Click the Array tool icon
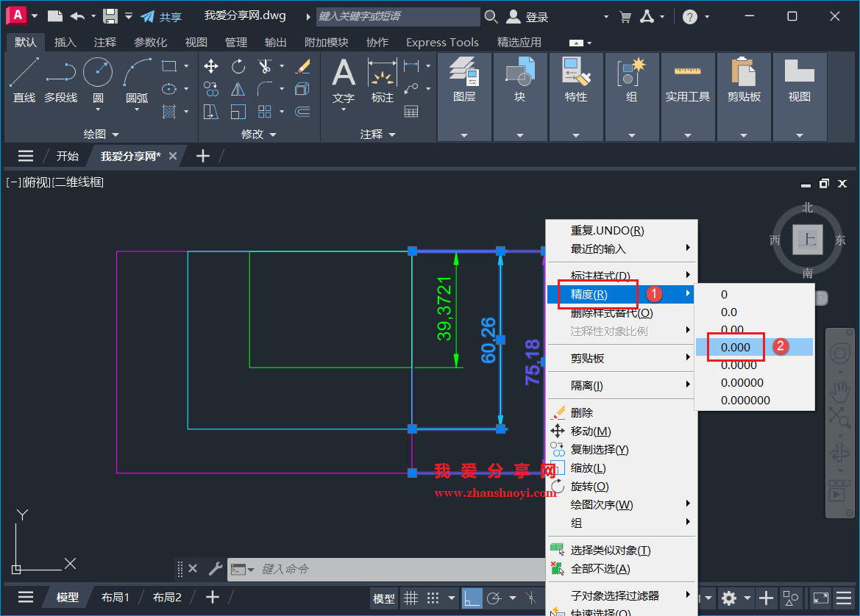Image resolution: width=860 pixels, height=616 pixels. pos(265,112)
